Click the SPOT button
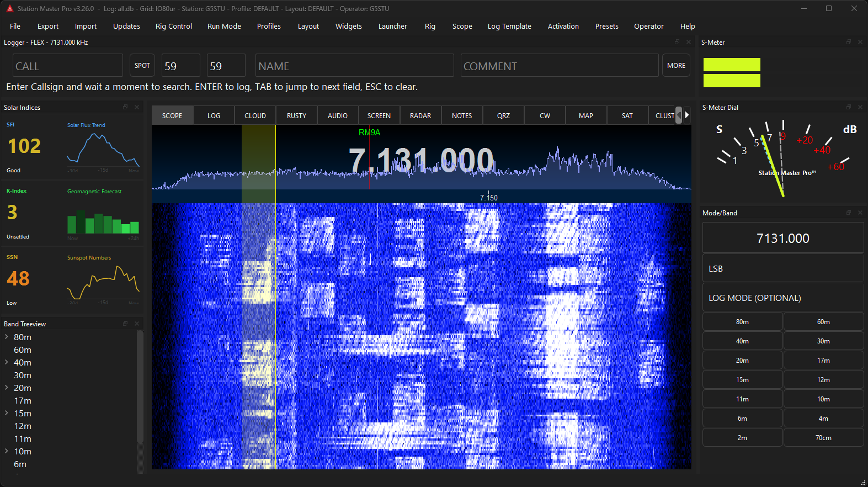 (142, 66)
